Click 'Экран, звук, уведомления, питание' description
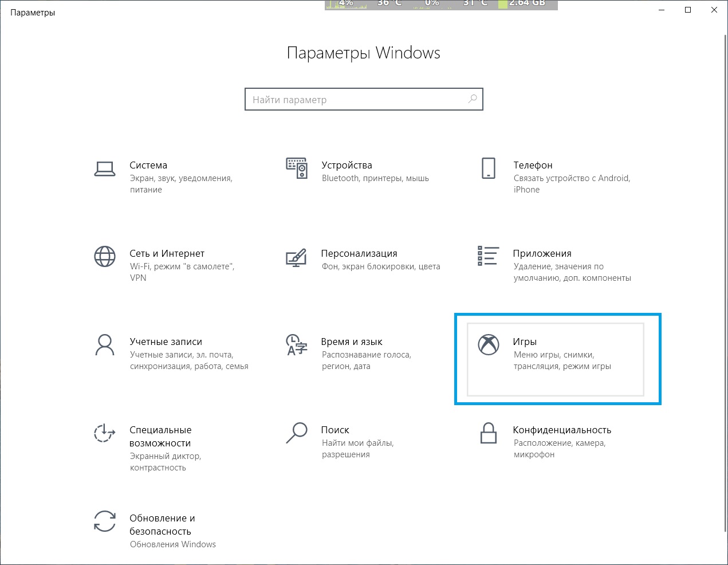The height and width of the screenshot is (565, 728). pos(181,184)
